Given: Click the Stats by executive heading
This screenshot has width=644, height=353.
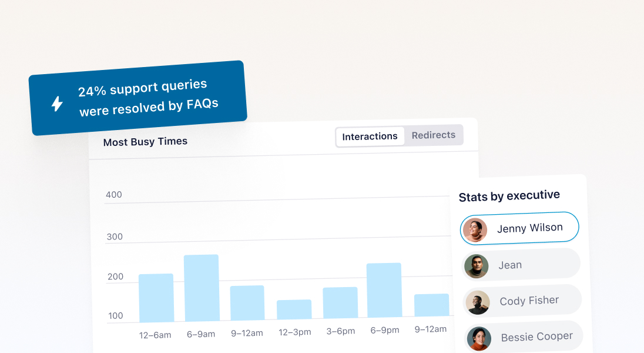Looking at the screenshot, I should pos(509,195).
